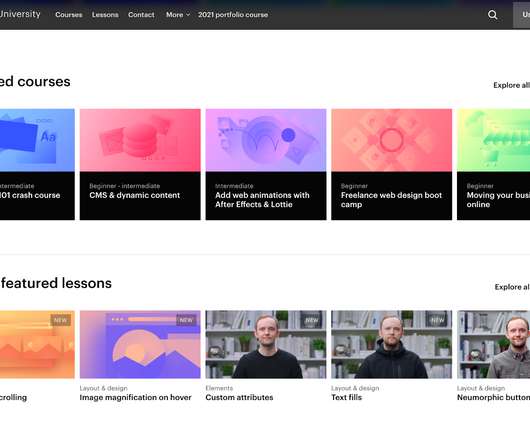Open the search magnifier icon
Viewport: 530px width, 442px height.
(x=492, y=15)
